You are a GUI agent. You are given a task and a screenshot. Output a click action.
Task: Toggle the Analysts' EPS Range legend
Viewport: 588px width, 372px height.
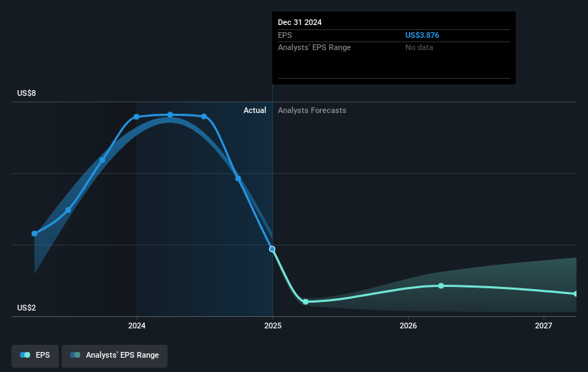(115, 355)
